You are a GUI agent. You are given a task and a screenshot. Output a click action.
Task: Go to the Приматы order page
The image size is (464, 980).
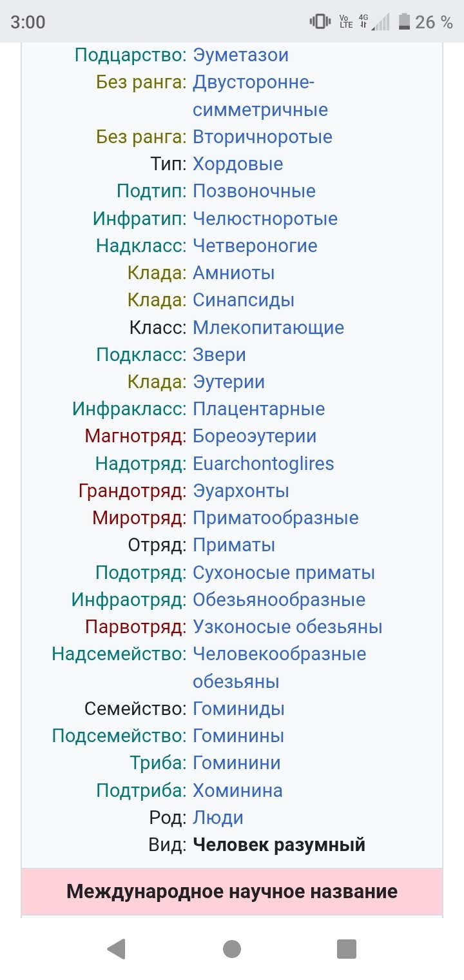(234, 545)
